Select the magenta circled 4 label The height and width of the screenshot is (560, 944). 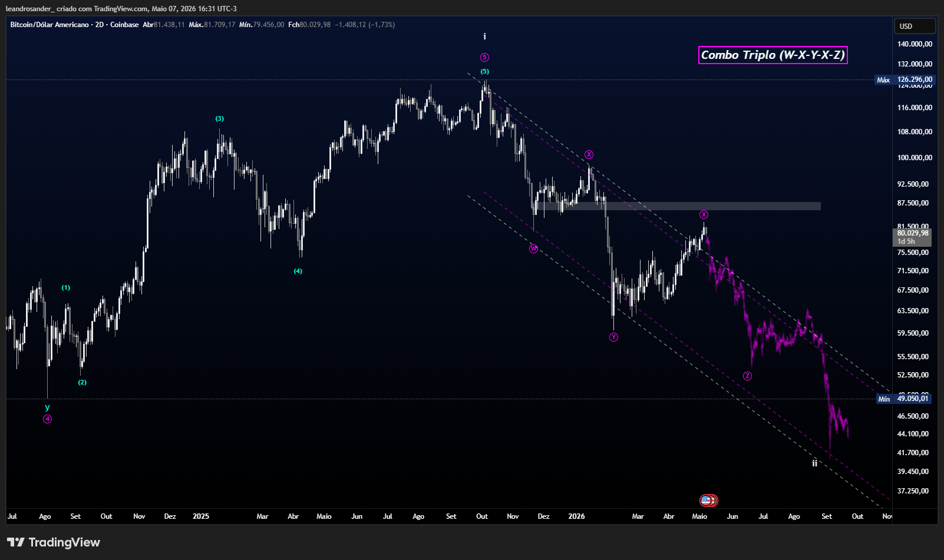47,419
